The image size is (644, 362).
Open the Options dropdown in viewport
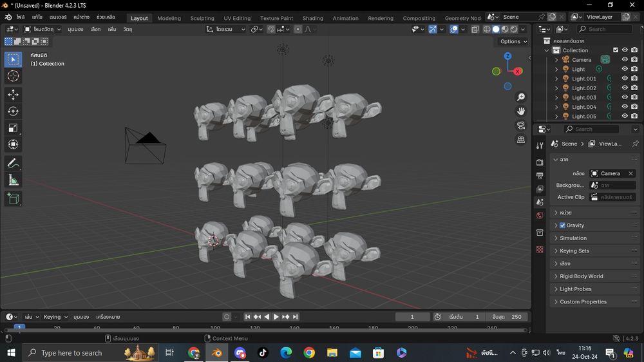(513, 41)
